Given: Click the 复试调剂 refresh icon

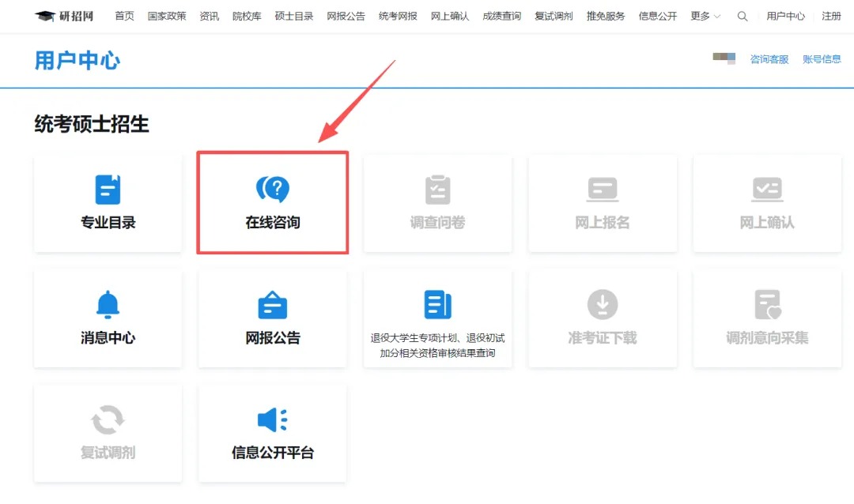Looking at the screenshot, I should pos(108,420).
